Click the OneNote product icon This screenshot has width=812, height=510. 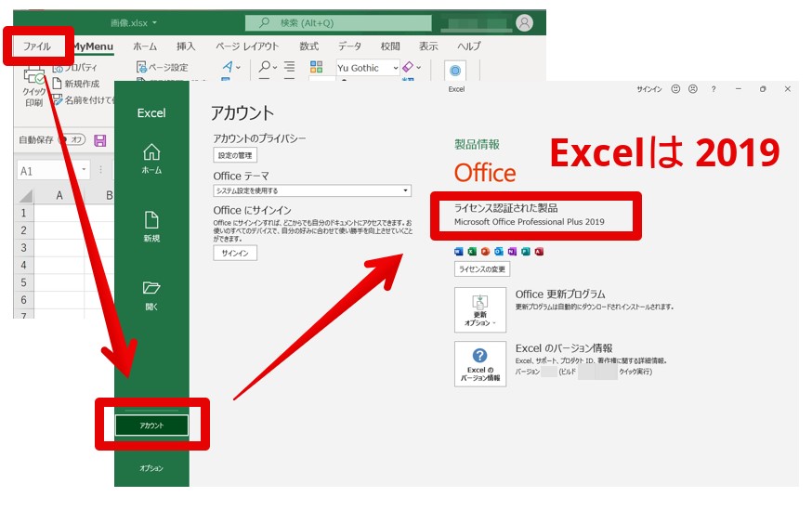[x=512, y=251]
